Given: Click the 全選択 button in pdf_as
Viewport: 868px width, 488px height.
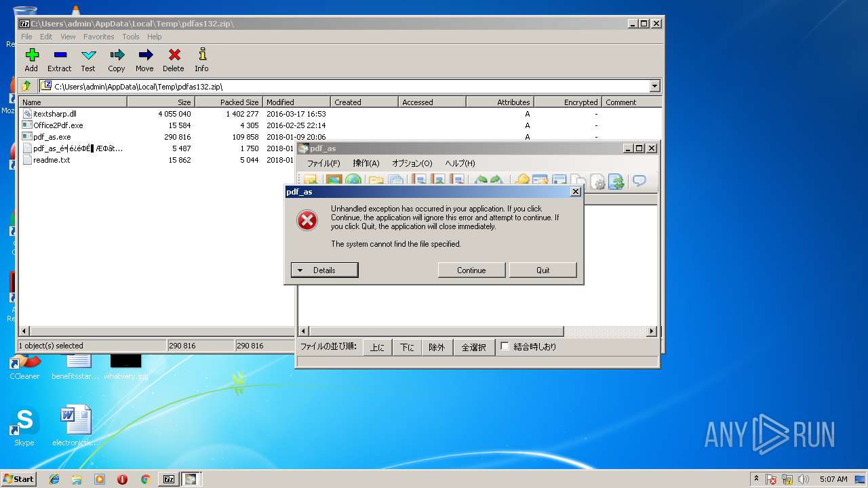Looking at the screenshot, I should coord(474,347).
